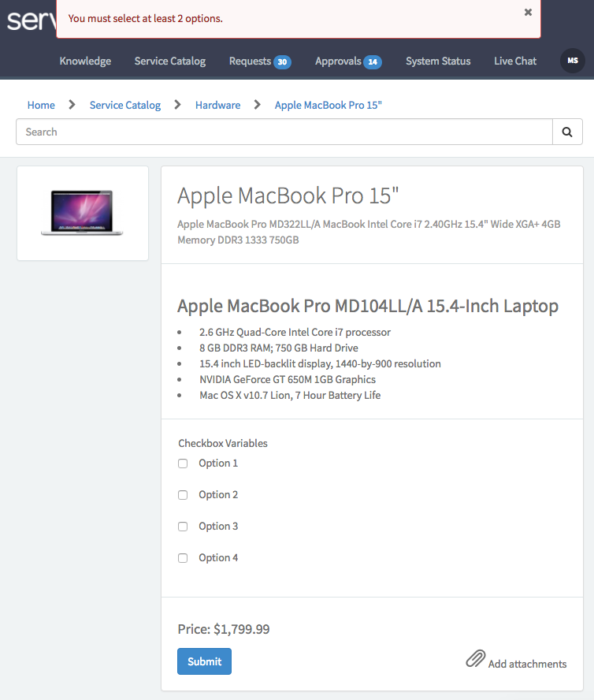Navigate to Home breadcrumb link

click(x=41, y=105)
